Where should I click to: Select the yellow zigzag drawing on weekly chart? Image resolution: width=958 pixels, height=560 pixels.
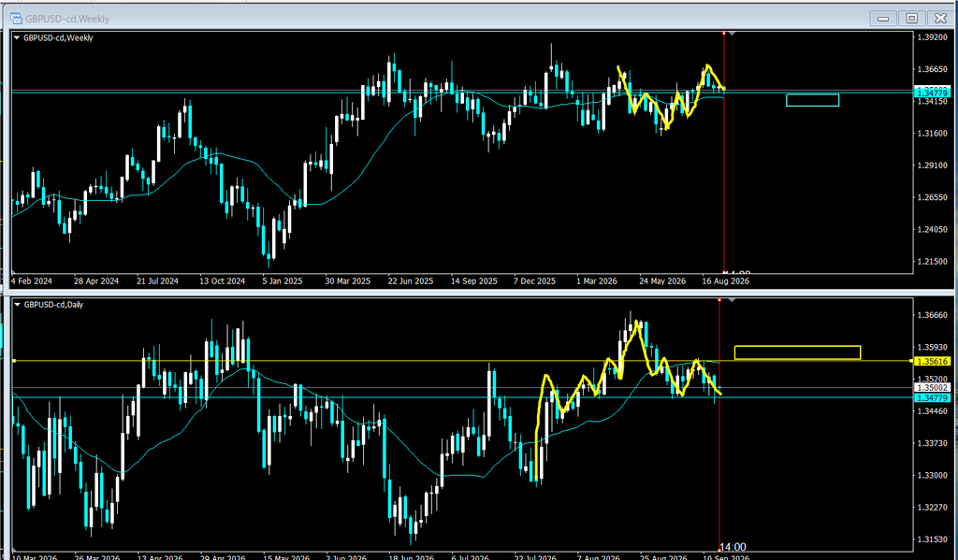point(671,96)
